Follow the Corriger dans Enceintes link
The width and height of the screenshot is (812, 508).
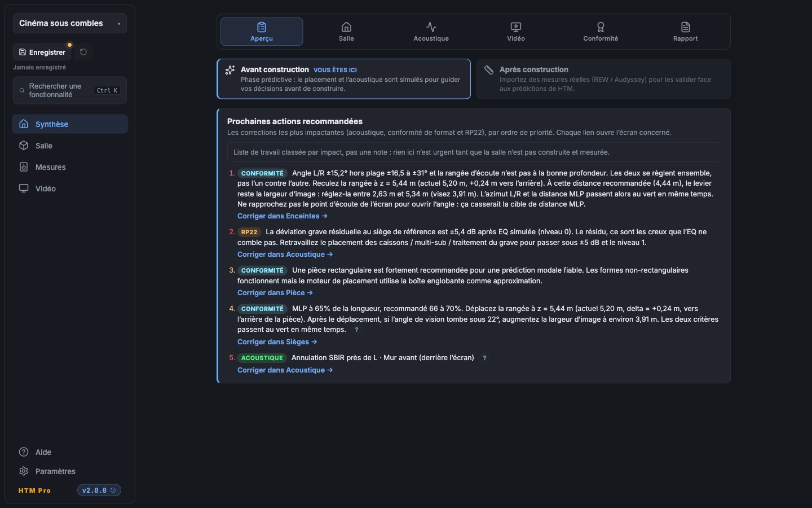pos(283,216)
